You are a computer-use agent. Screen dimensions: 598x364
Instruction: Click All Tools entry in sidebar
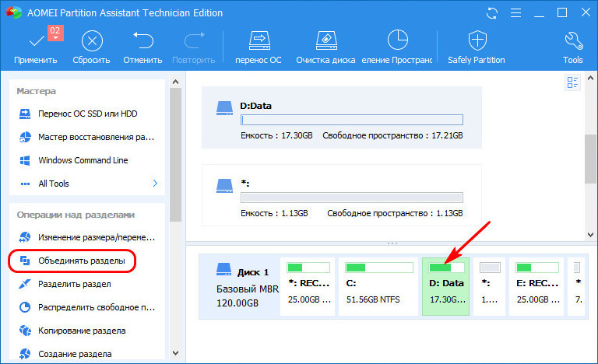point(54,184)
